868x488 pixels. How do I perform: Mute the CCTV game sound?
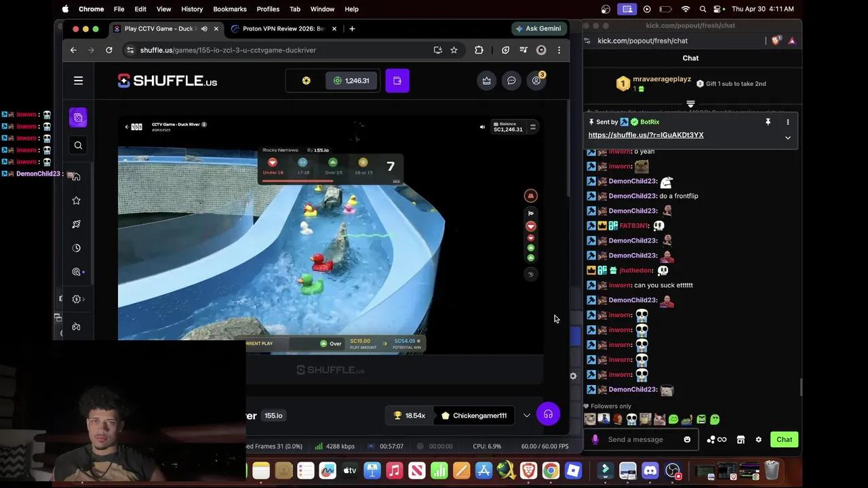[482, 127]
